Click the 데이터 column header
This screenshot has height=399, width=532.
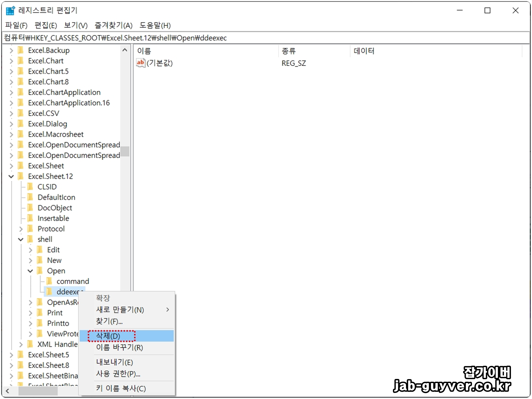(364, 51)
